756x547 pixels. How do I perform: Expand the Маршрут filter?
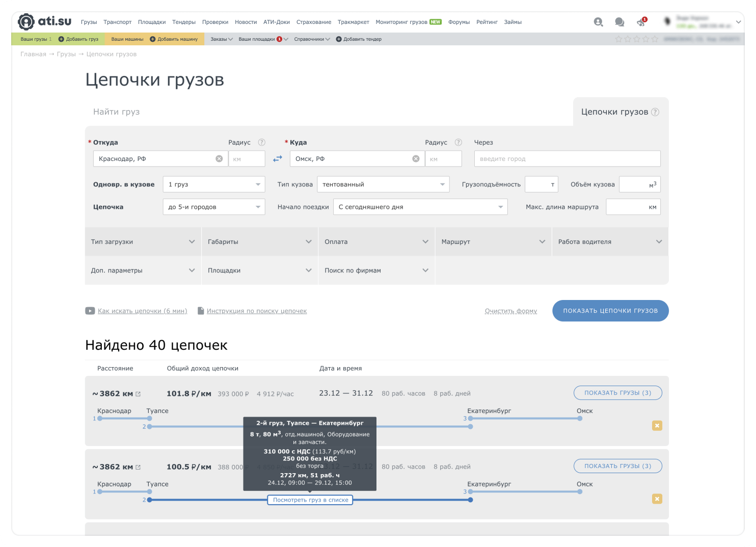[x=493, y=242]
